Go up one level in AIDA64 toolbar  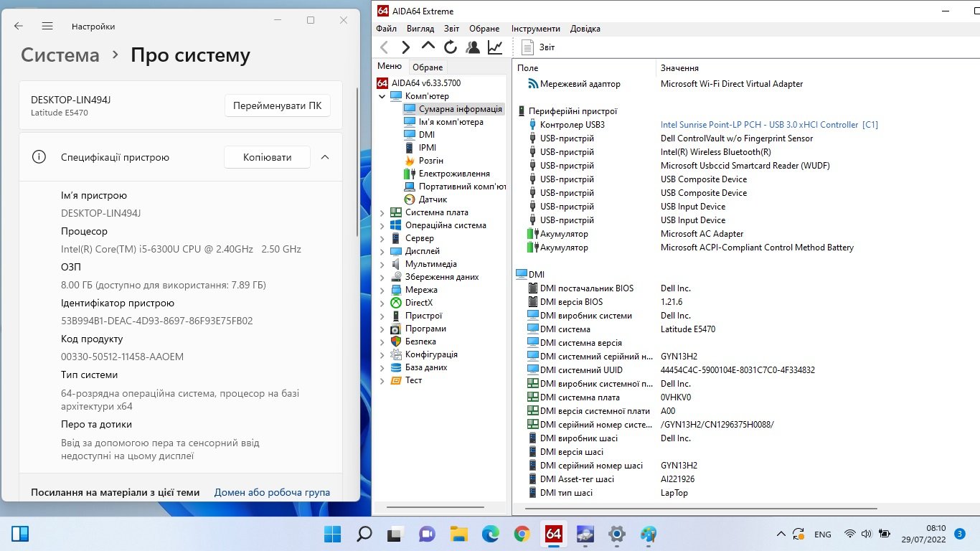coord(428,47)
